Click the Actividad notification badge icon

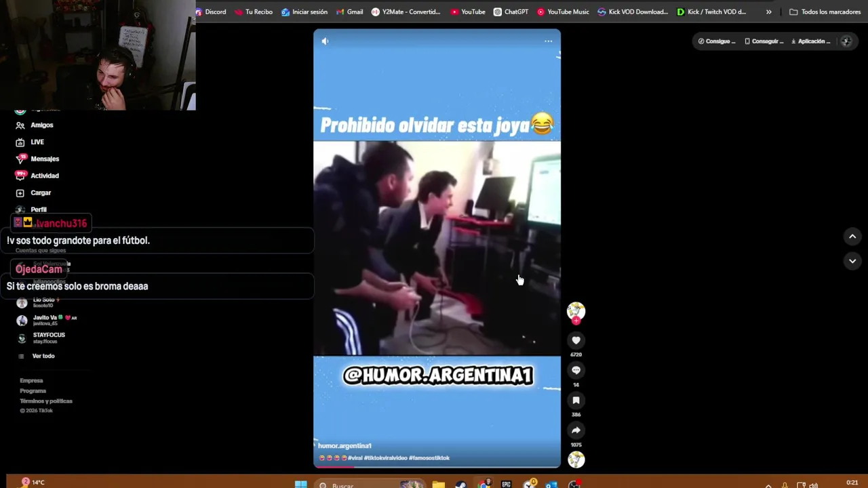(20, 176)
